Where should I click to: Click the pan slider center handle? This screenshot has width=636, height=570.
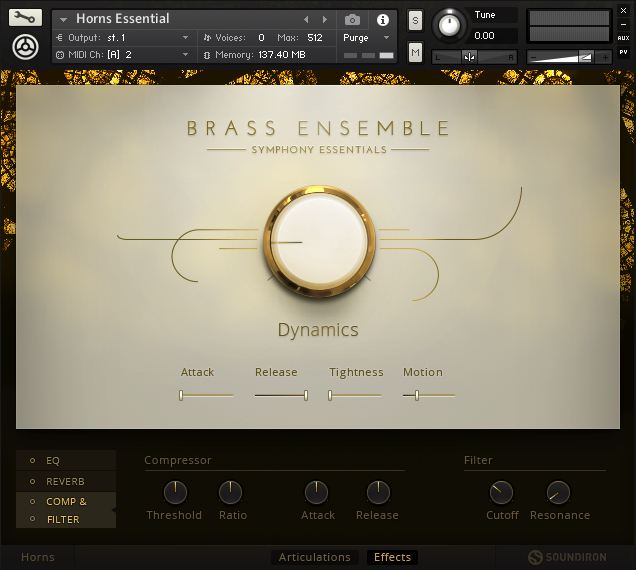point(469,57)
